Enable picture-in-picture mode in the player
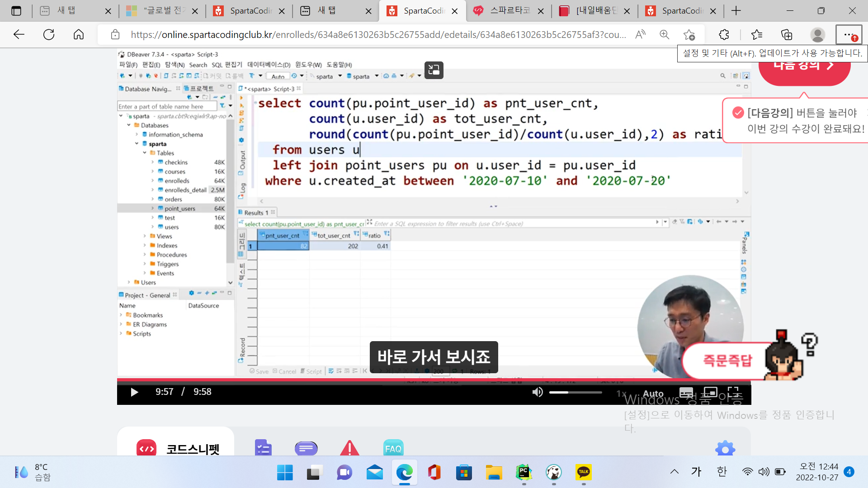The height and width of the screenshot is (488, 868). 710,392
